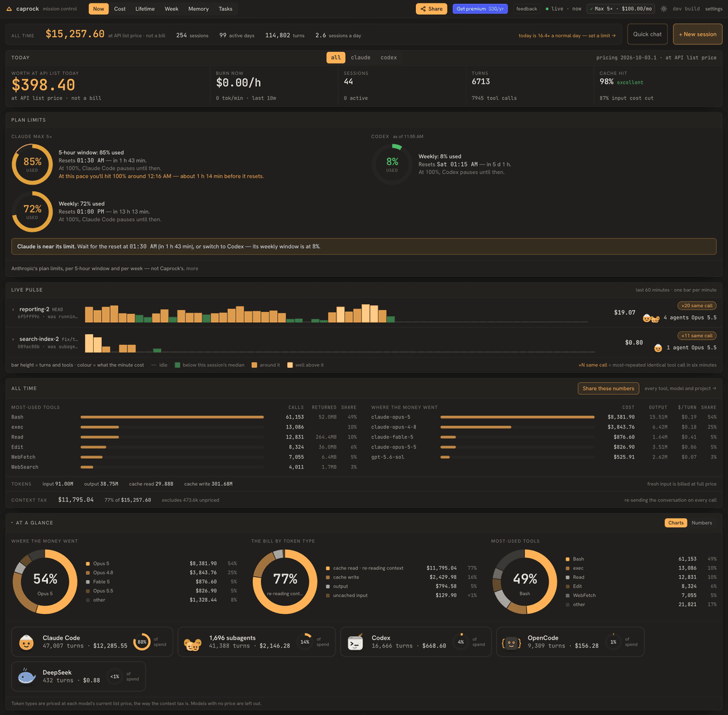The image size is (728, 715).
Task: Click the '$11,795.04' context tax value
Action: point(75,500)
